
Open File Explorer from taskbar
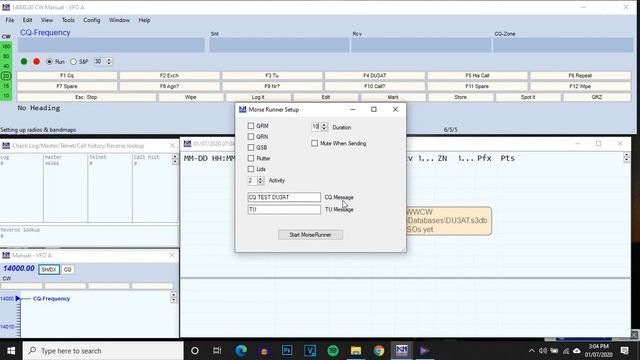click(x=356, y=351)
